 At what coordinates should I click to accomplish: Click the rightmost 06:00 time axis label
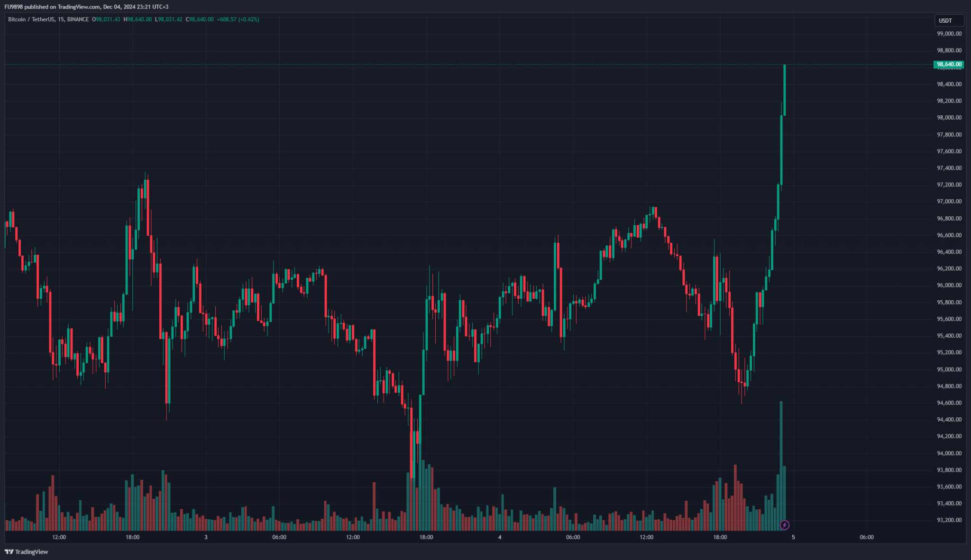click(867, 537)
